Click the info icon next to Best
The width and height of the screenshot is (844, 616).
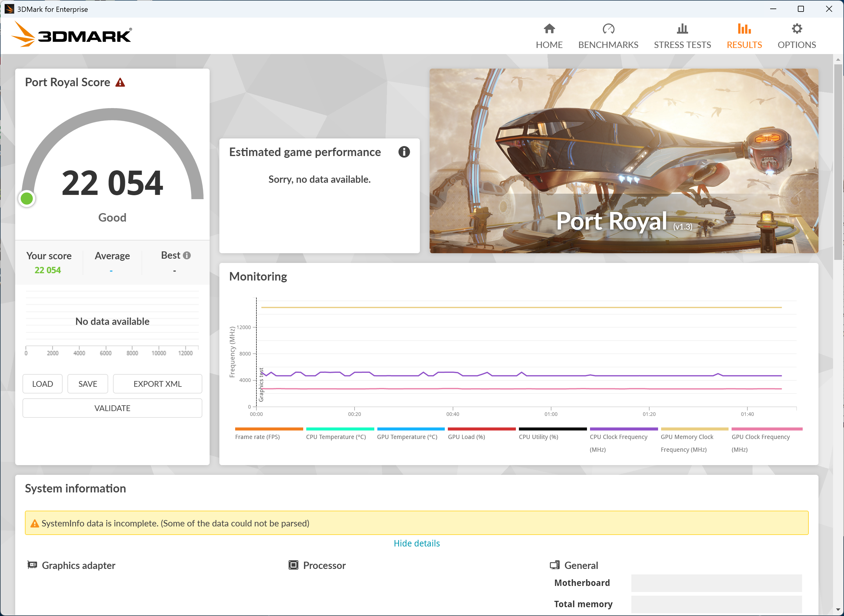coord(187,255)
